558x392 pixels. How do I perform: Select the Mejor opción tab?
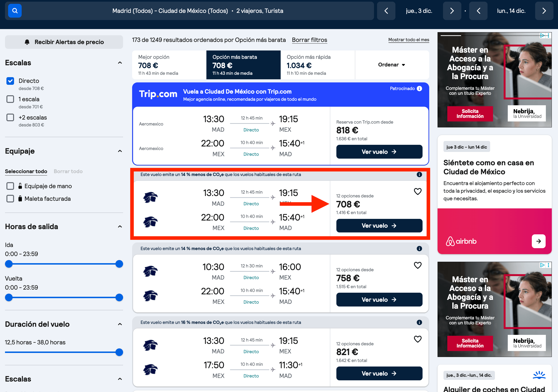[169, 65]
